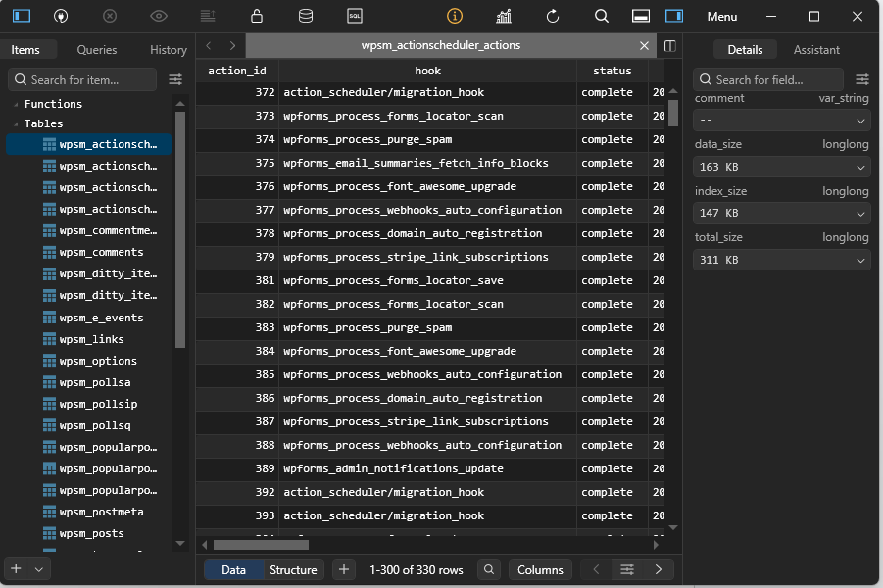Click the filter rows magnifier in bottom bar
883x588 pixels.
coord(490,569)
